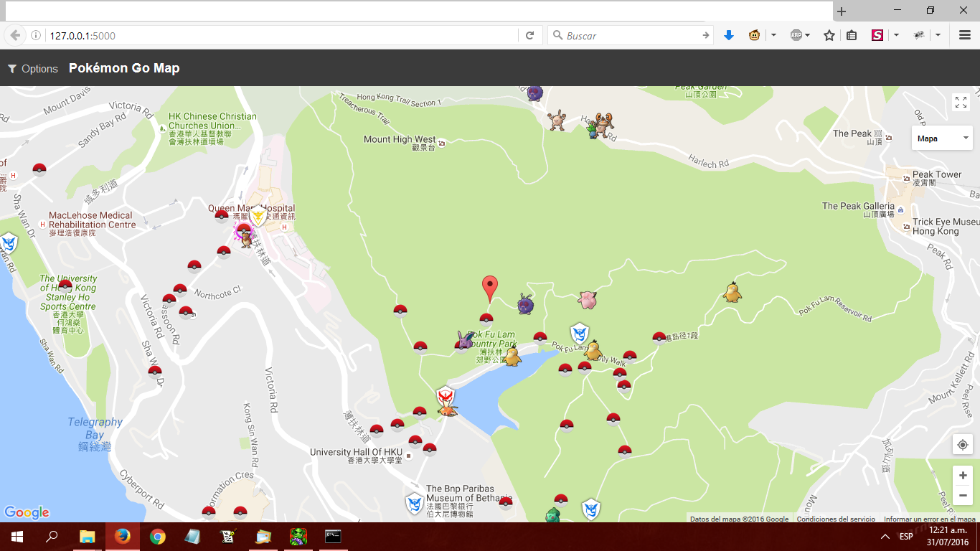
Task: Zoom out with the minus button
Action: tap(963, 496)
